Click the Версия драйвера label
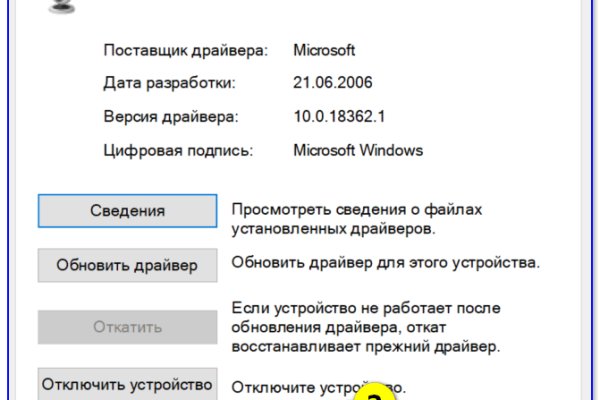Image resolution: width=600 pixels, height=400 pixels. (171, 117)
